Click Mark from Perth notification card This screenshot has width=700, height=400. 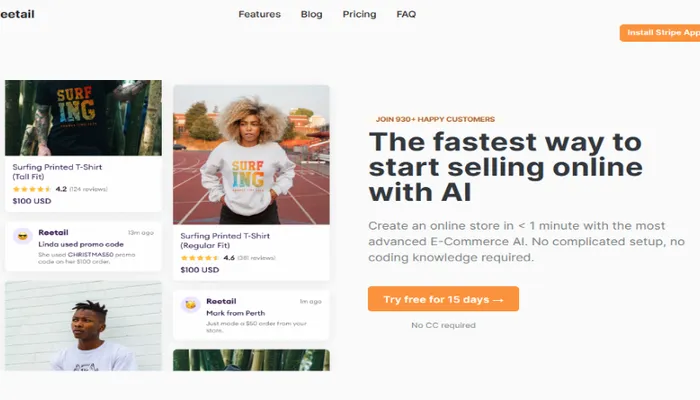(251, 314)
